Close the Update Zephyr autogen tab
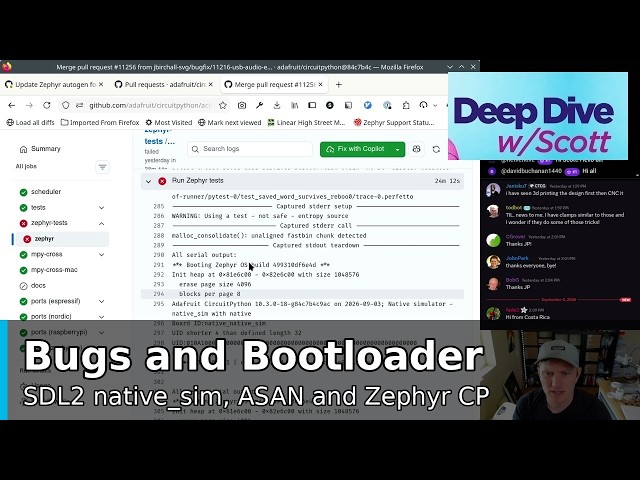Screen dimensions: 640x480 [x=101, y=84]
